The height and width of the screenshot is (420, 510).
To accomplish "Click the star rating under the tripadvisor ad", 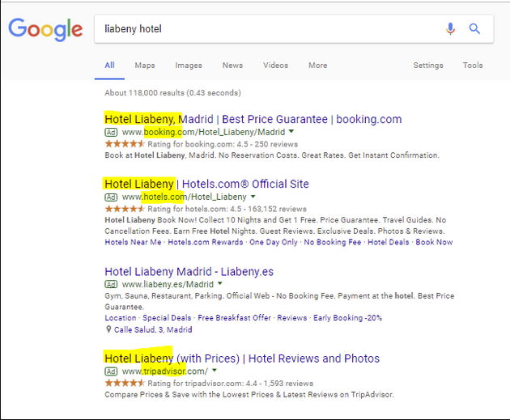I will point(124,384).
